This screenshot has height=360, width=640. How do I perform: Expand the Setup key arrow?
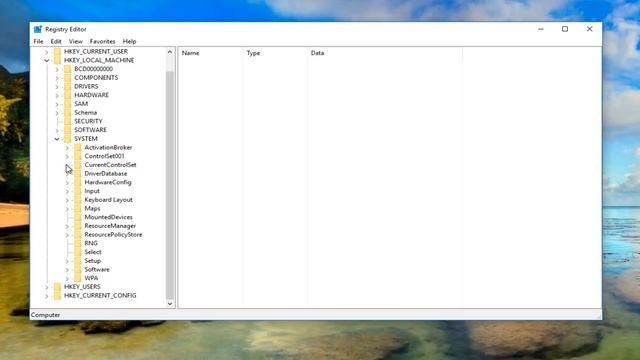[67, 261]
